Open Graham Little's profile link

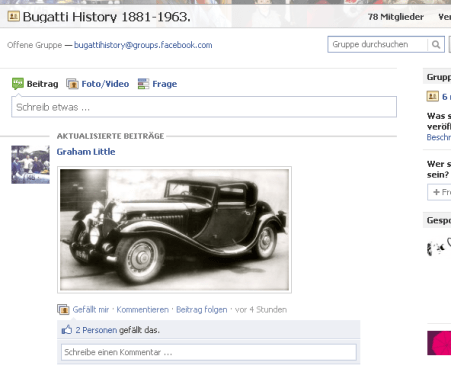pyautogui.click(x=86, y=152)
